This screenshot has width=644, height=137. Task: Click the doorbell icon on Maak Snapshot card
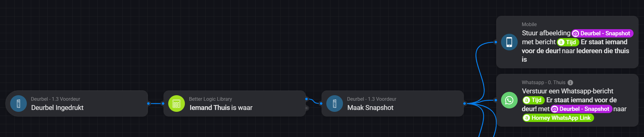335,104
